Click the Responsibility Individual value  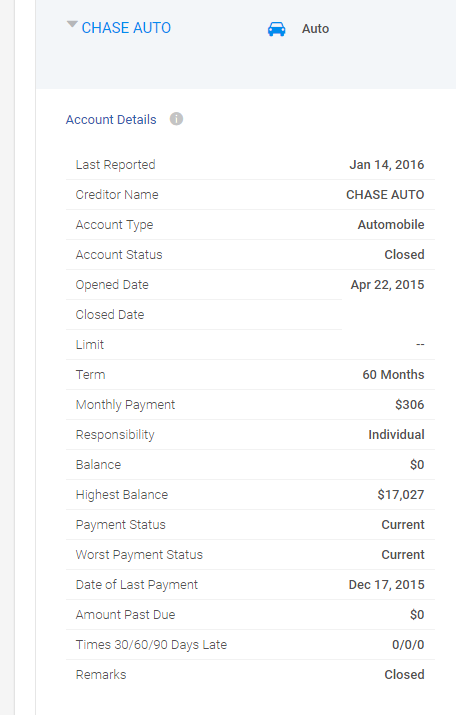pyautogui.click(x=396, y=435)
